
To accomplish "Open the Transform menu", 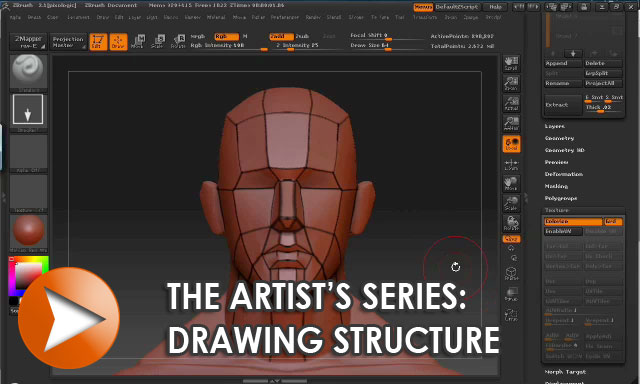I will (424, 18).
